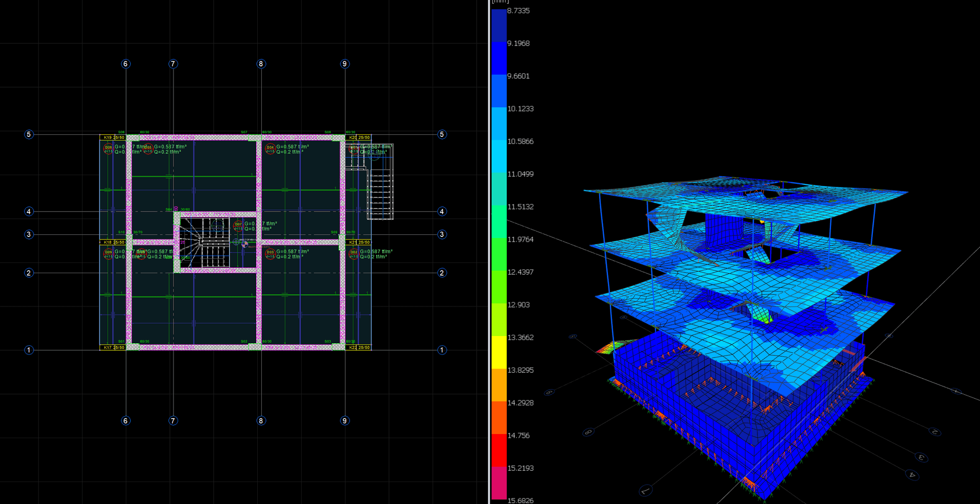Screen dimensions: 980x504
Task: Select slab marker D09
Action: pos(108,254)
